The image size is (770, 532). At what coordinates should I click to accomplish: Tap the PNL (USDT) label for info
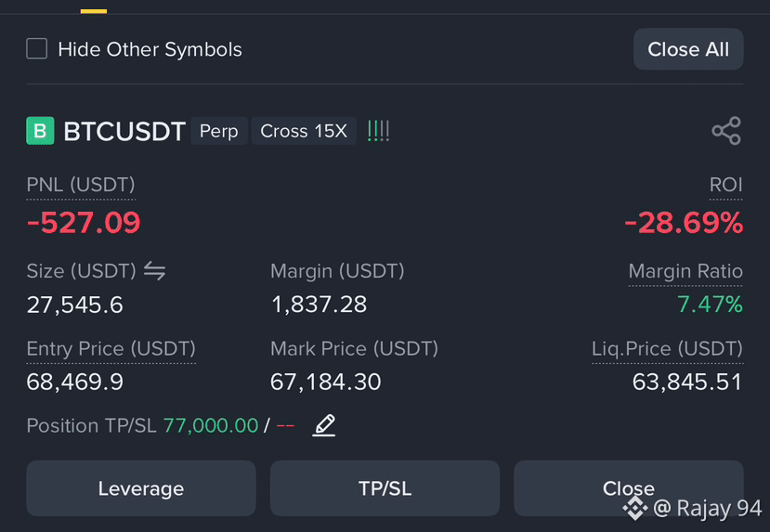(81, 185)
